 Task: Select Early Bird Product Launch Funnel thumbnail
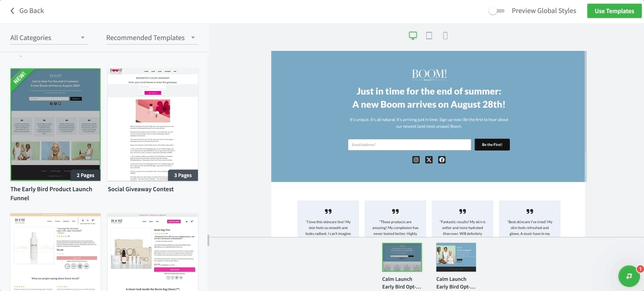tap(55, 125)
